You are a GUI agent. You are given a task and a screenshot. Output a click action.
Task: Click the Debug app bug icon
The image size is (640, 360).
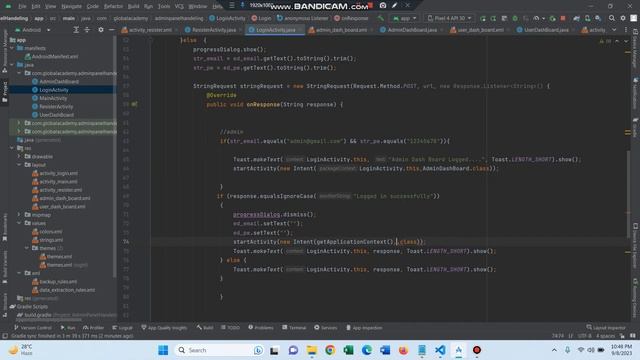click(x=515, y=18)
